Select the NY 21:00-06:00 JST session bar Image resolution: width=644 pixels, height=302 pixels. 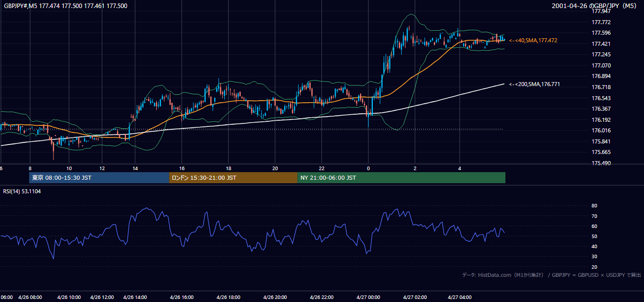pyautogui.click(x=401, y=178)
